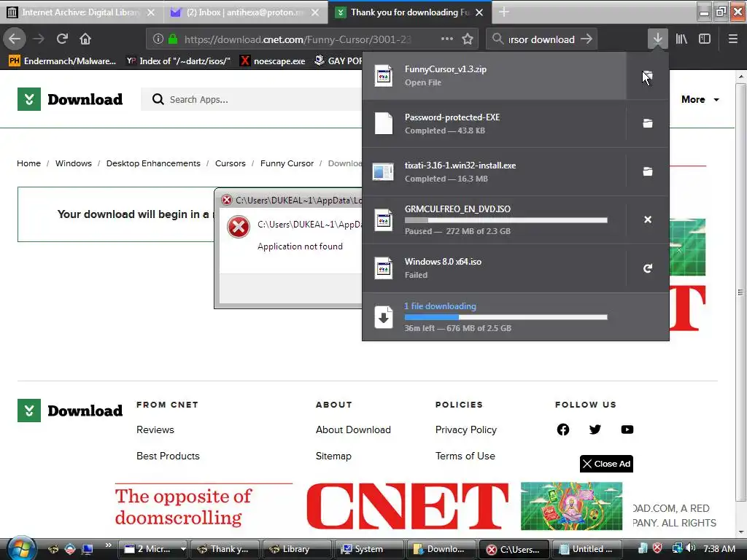Open containing folder for Password-protected-EXE
Image resolution: width=747 pixels, height=560 pixels.
point(648,124)
